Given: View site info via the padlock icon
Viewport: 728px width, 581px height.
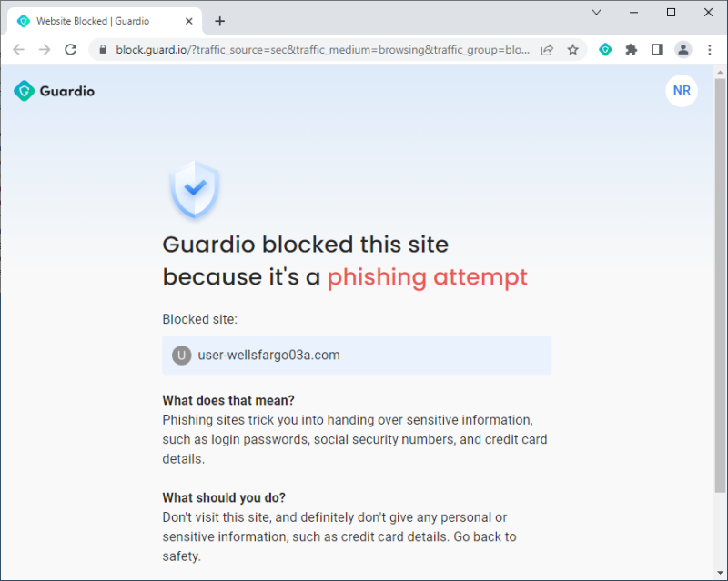Looking at the screenshot, I should 103,50.
